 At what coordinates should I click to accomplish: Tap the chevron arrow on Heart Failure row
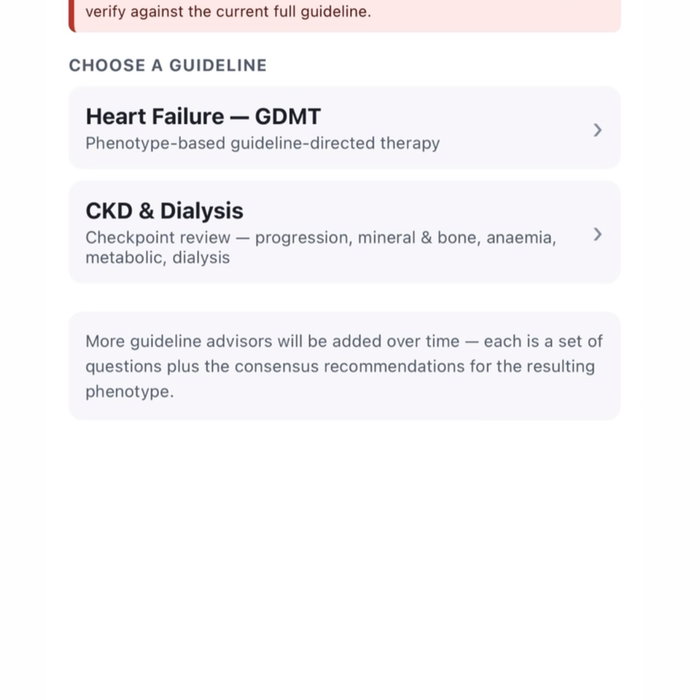click(597, 130)
